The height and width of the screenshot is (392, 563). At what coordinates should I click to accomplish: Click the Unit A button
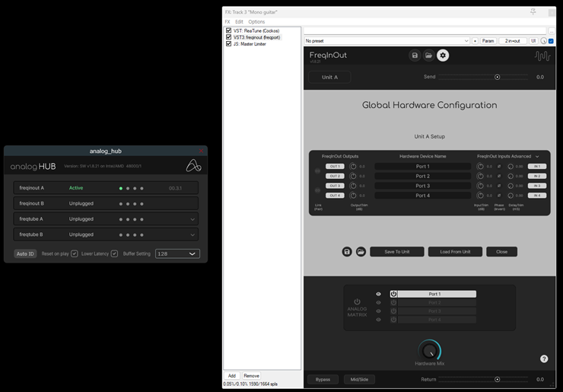[x=329, y=77]
